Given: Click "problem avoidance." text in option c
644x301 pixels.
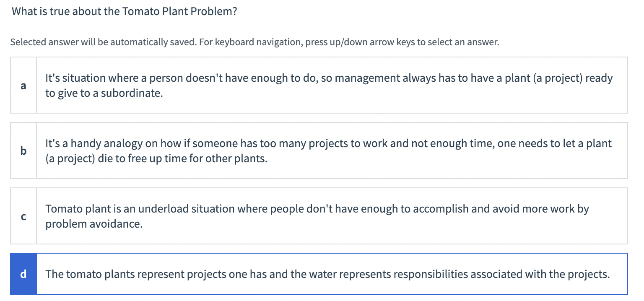Looking at the screenshot, I should 94,224.
